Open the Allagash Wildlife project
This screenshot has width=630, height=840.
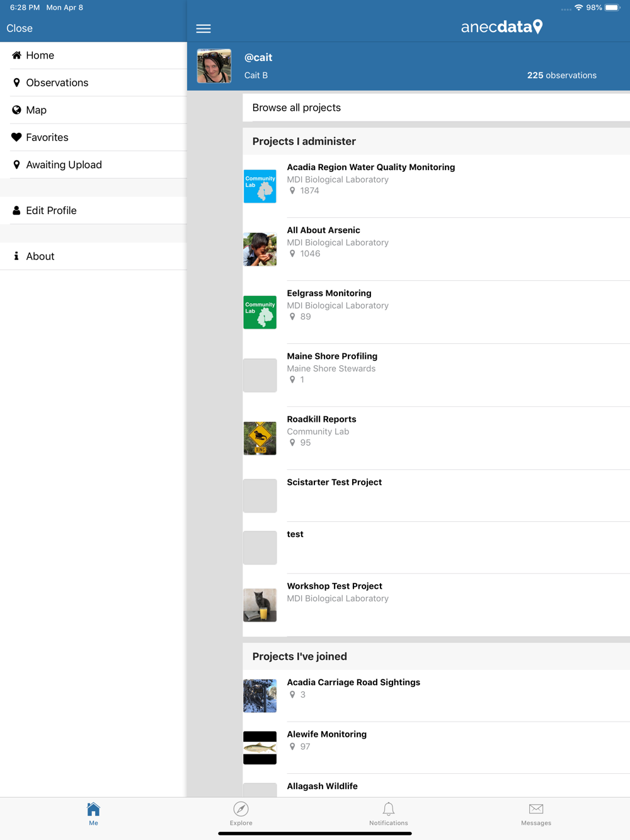pos(436,786)
